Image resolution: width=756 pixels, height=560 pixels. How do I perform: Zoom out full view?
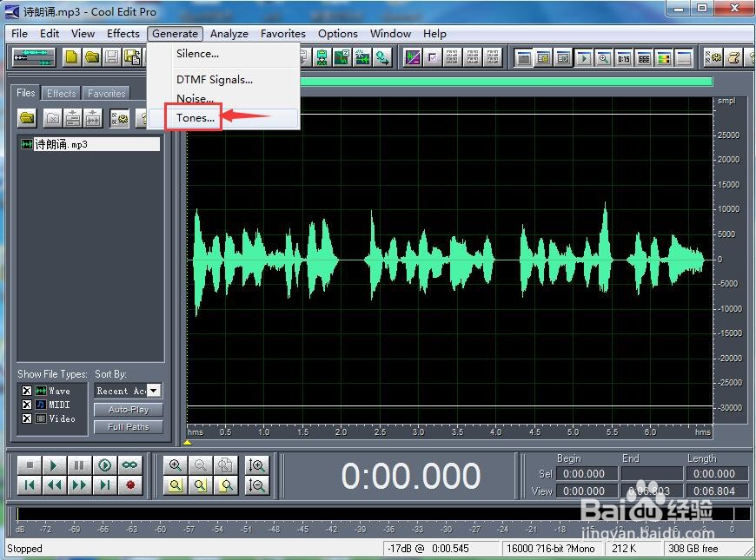[x=225, y=465]
